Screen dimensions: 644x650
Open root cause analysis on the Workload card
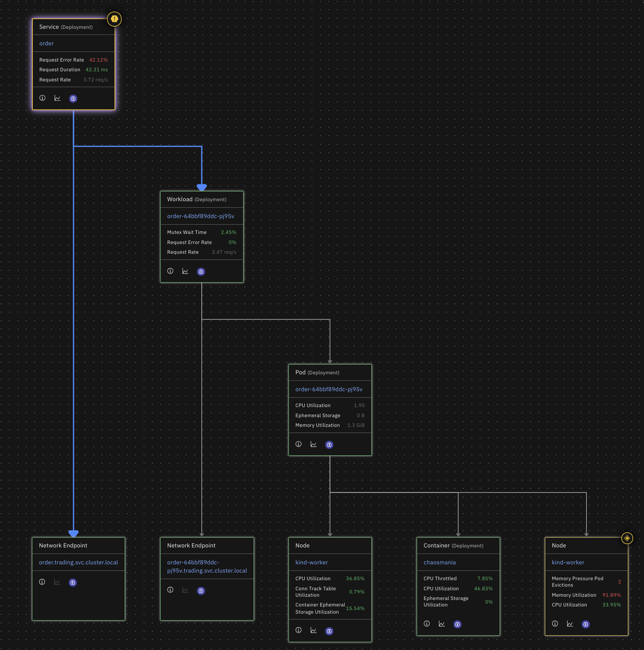tap(201, 272)
